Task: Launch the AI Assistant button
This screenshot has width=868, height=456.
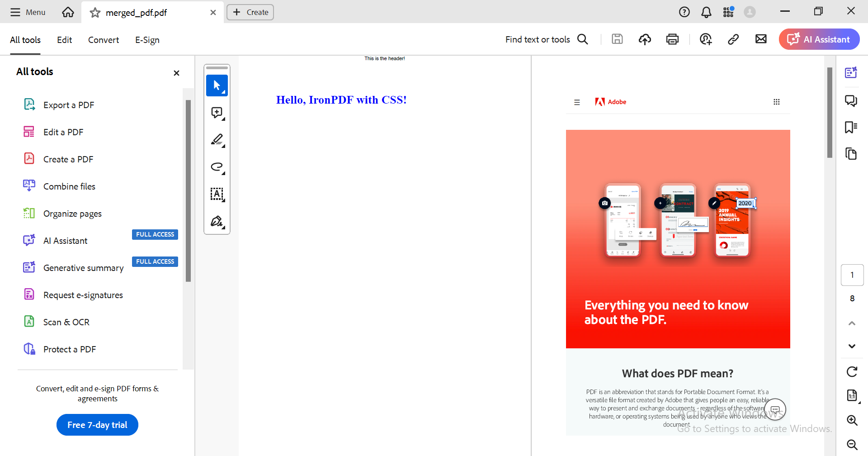Action: tap(819, 39)
